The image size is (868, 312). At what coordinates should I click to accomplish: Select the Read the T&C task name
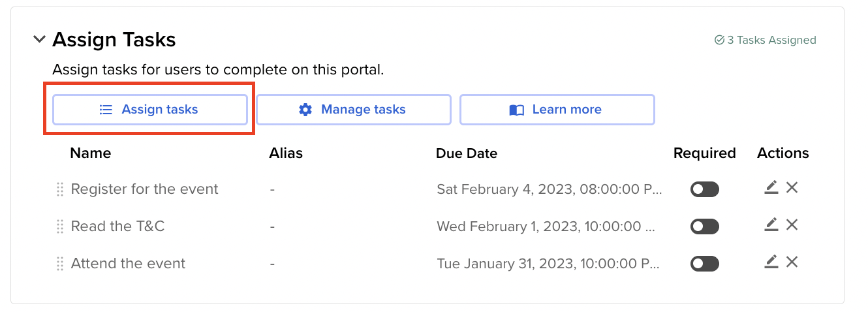117,226
